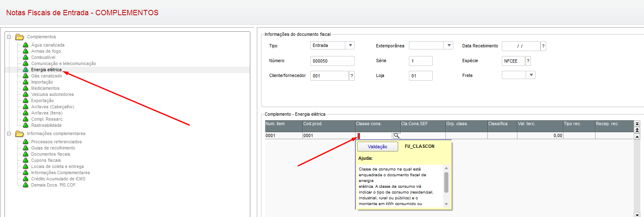644x217 pixels.
Task: Click the Loja input field
Action: coord(421,76)
